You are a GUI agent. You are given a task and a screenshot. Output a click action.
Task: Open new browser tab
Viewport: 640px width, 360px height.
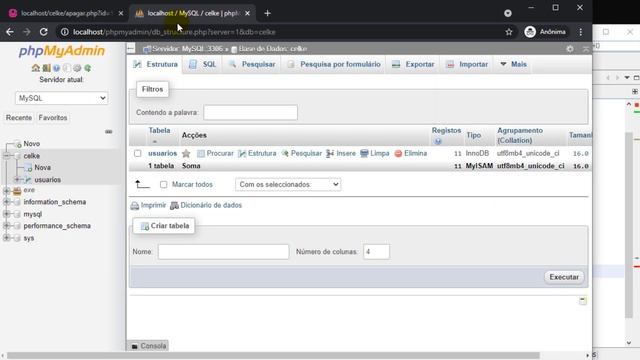point(267,13)
